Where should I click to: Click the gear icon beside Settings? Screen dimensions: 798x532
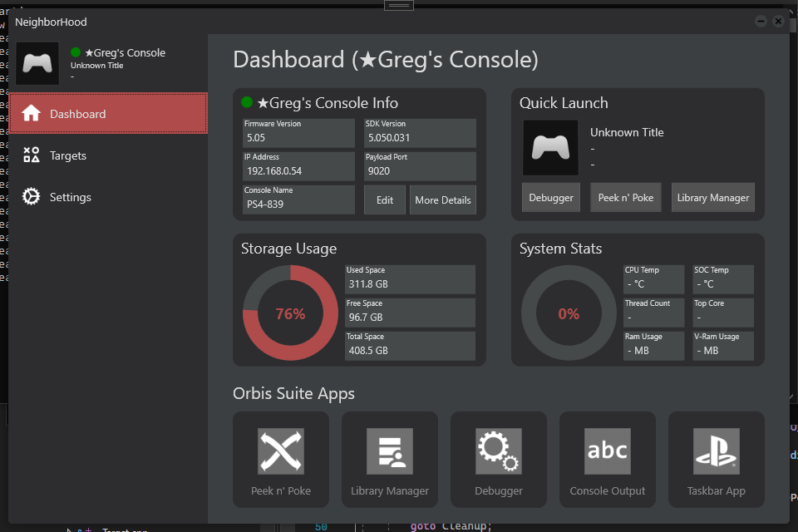31,196
